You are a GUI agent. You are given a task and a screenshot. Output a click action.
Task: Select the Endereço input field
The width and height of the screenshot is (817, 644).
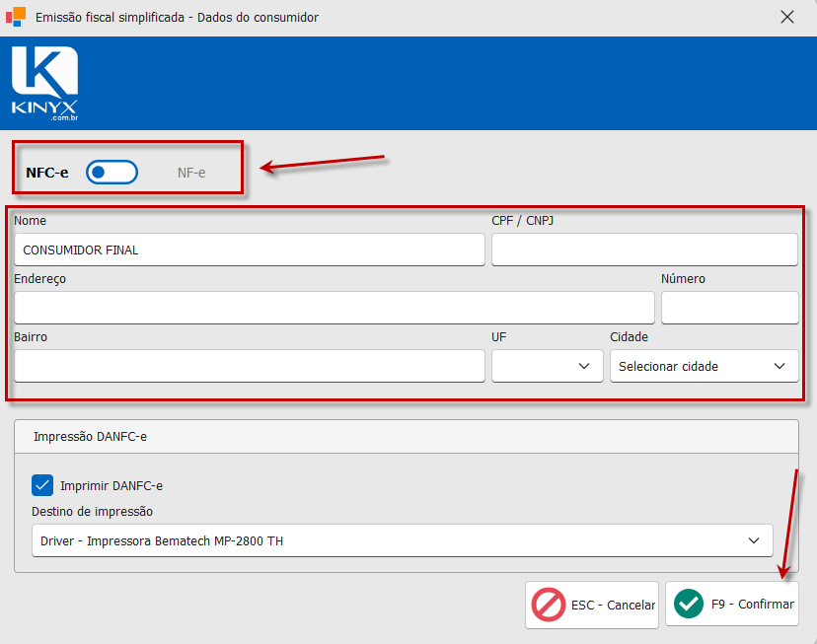[334, 308]
